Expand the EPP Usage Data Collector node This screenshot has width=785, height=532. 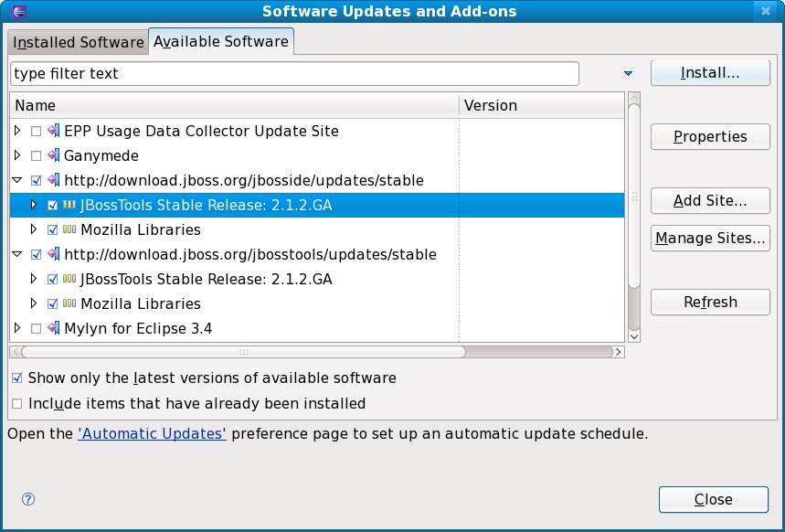[17, 132]
